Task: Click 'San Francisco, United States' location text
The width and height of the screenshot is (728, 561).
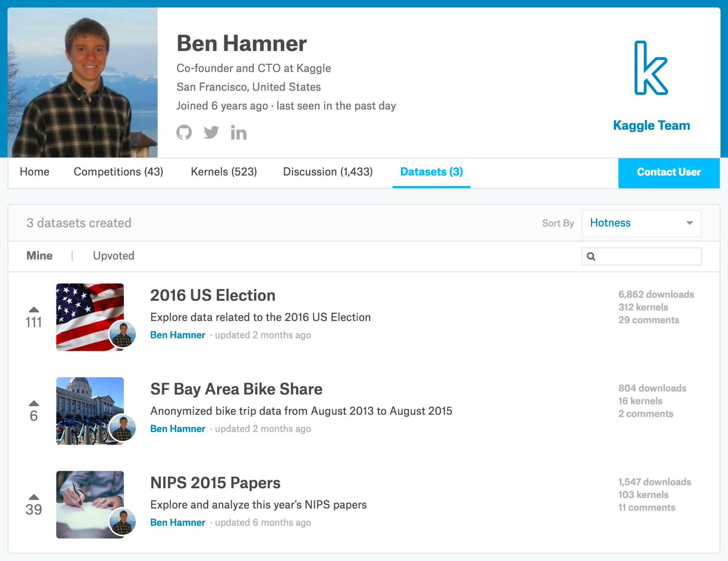Action: 249,87
